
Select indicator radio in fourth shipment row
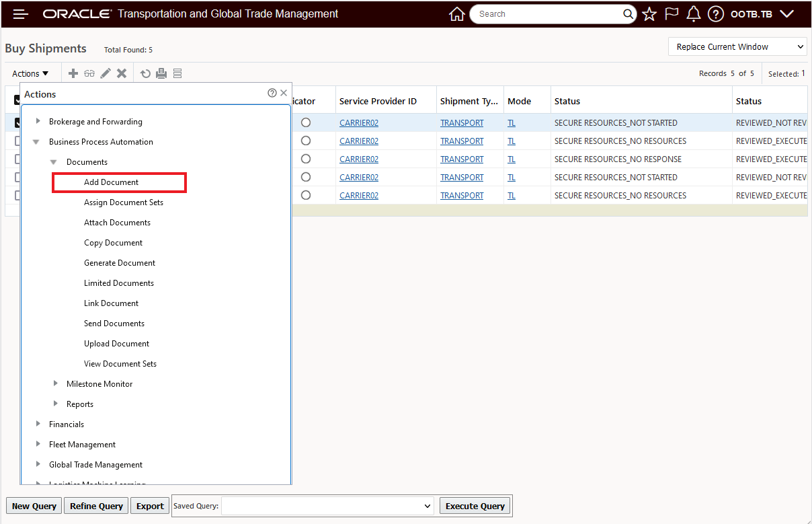306,178
